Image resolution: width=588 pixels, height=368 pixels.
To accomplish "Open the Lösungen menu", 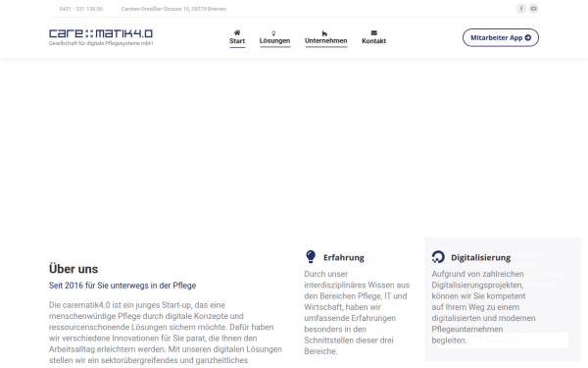I will point(274,40).
